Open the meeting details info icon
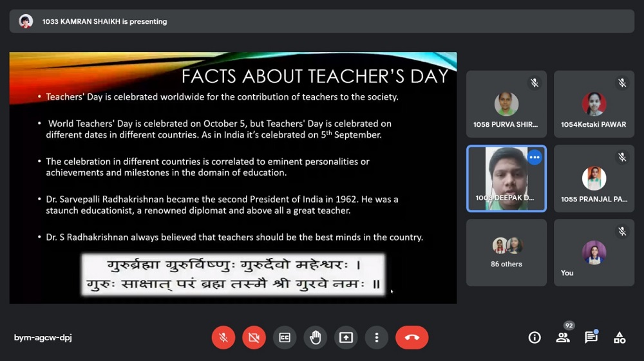 (x=535, y=337)
